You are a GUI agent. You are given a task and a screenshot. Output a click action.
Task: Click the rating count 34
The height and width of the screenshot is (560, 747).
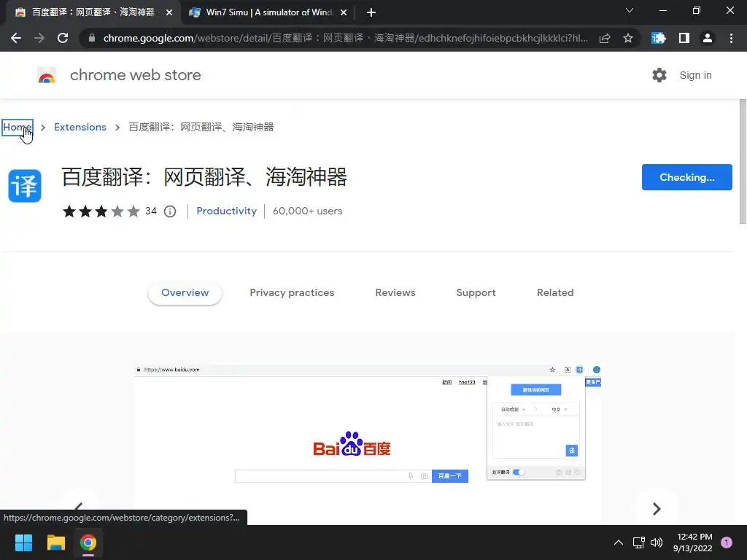[x=150, y=211]
